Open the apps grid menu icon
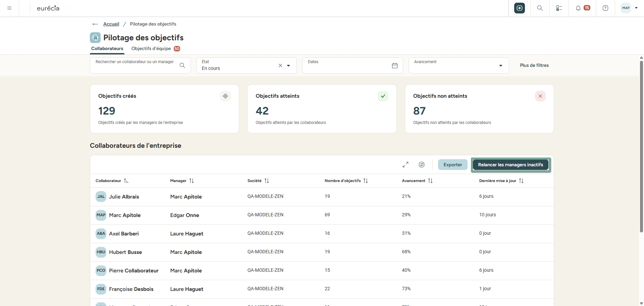Image resolution: width=644 pixels, height=306 pixels. tap(9, 8)
